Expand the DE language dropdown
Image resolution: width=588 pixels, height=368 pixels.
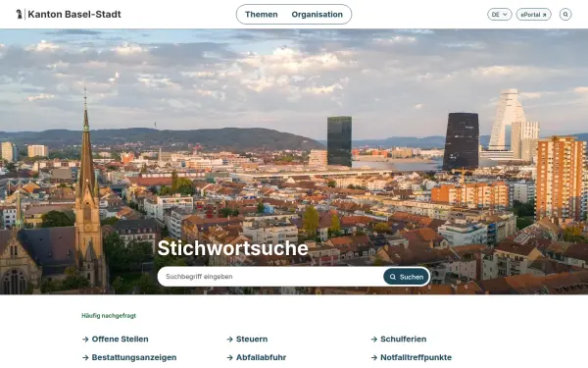[x=499, y=15]
